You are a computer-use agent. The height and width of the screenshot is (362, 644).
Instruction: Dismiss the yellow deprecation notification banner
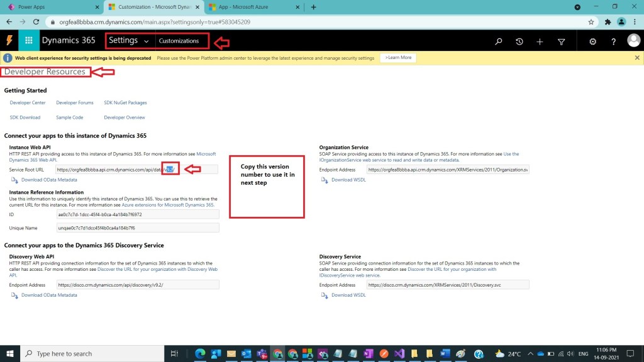pos(637,58)
